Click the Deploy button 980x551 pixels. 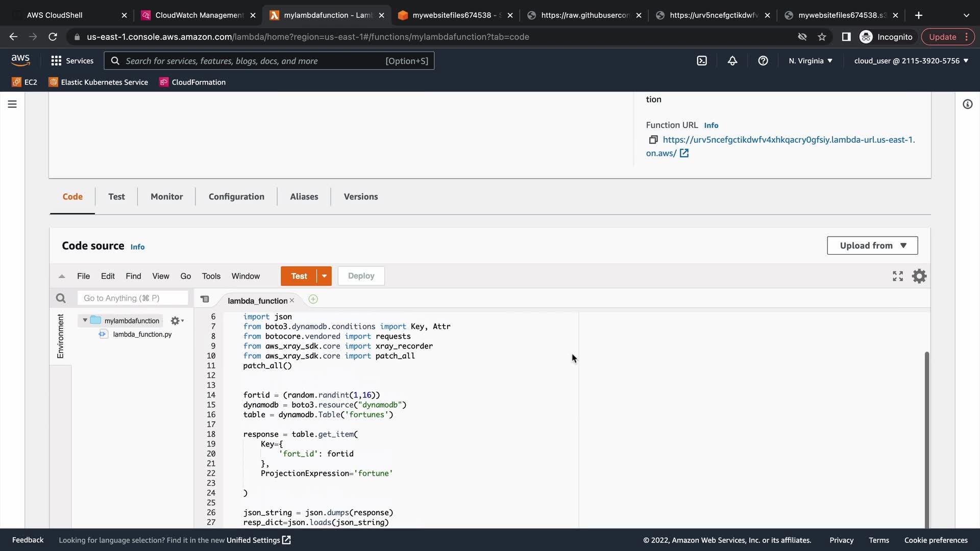(361, 276)
